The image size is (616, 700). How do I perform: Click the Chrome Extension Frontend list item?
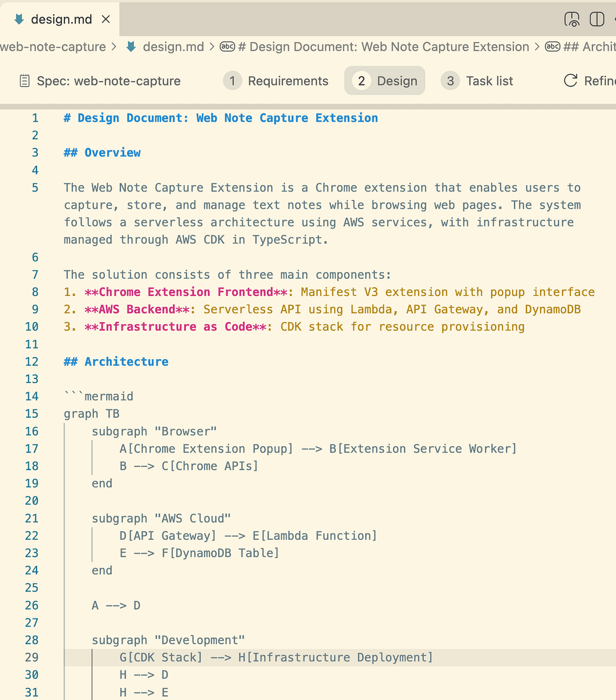coord(329,292)
